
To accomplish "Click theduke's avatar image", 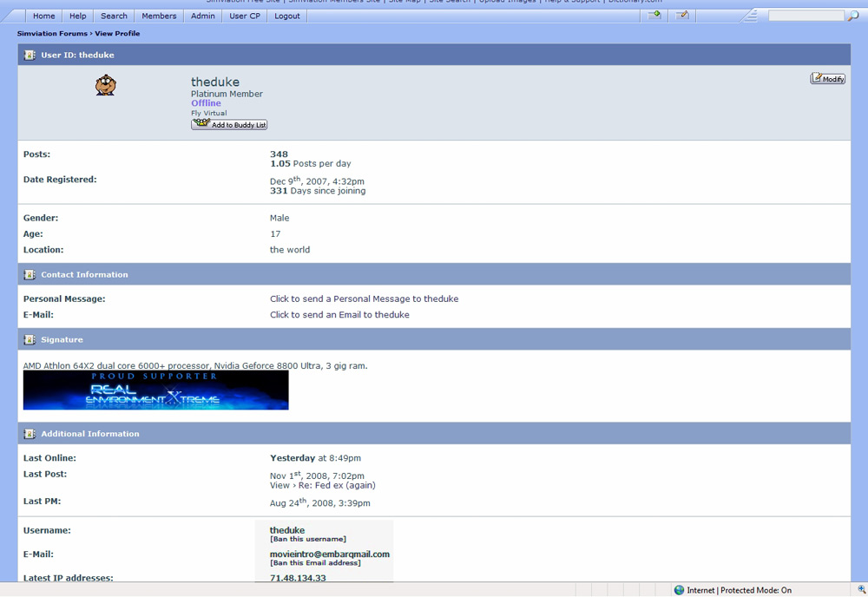I will click(106, 85).
